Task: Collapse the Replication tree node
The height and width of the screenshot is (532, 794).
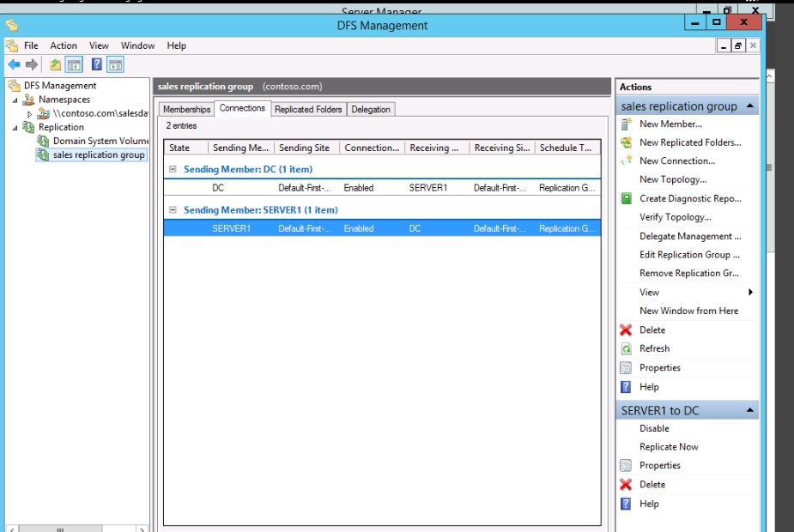Action: click(x=15, y=128)
